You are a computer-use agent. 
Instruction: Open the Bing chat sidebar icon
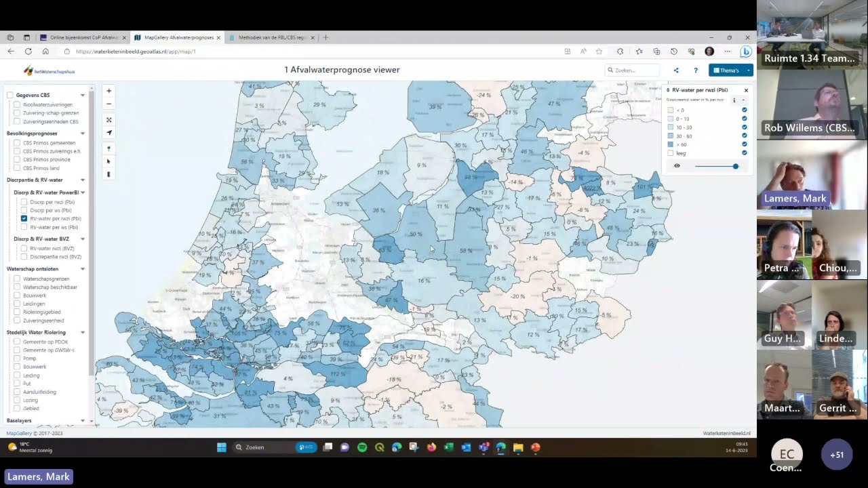pyautogui.click(x=745, y=52)
